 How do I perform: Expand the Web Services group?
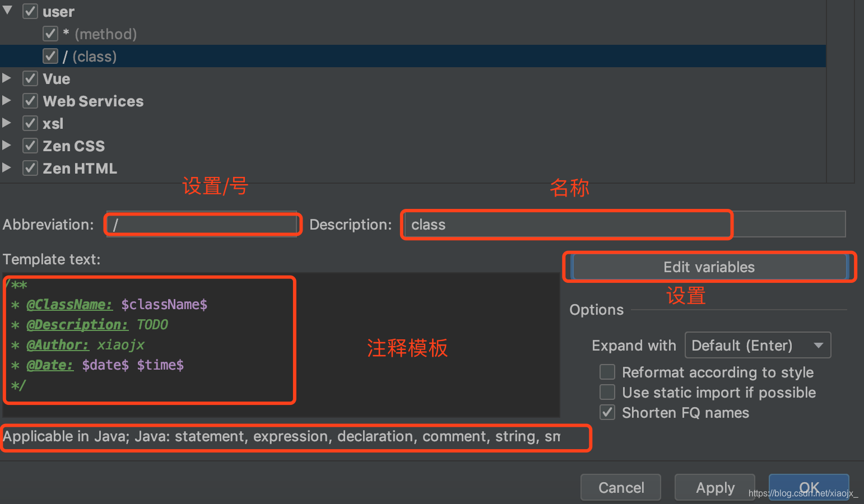pyautogui.click(x=7, y=100)
